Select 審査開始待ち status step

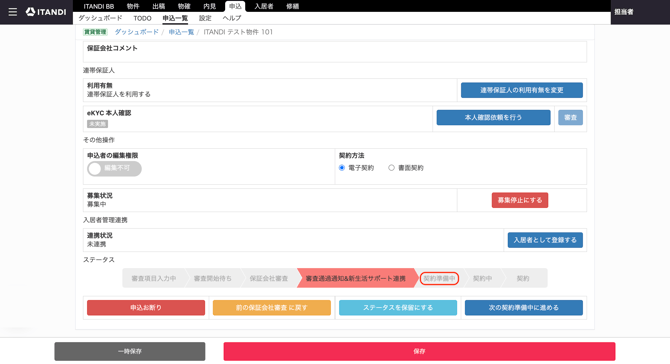(213, 278)
